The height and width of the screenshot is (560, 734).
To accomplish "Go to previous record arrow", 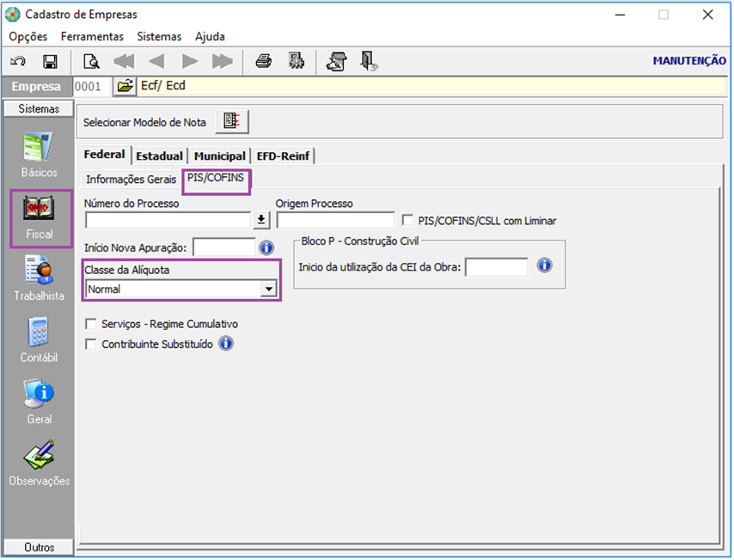I will pos(156,61).
